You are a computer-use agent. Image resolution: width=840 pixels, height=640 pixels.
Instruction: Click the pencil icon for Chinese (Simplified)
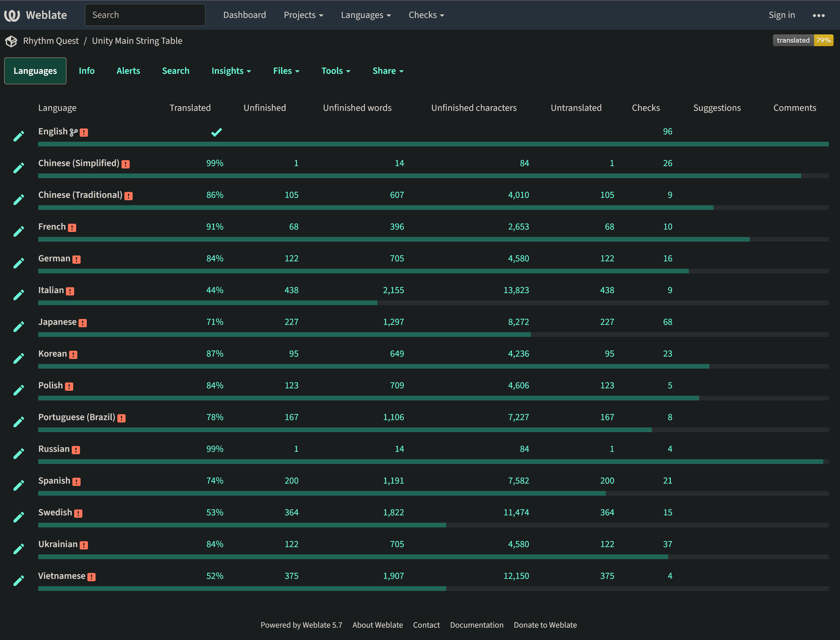[x=19, y=168]
